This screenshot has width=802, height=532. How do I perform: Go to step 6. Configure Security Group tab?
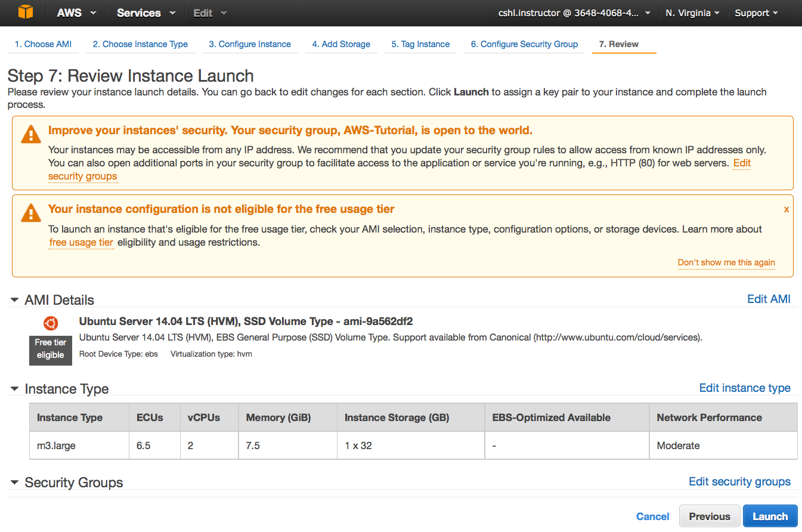coord(524,44)
